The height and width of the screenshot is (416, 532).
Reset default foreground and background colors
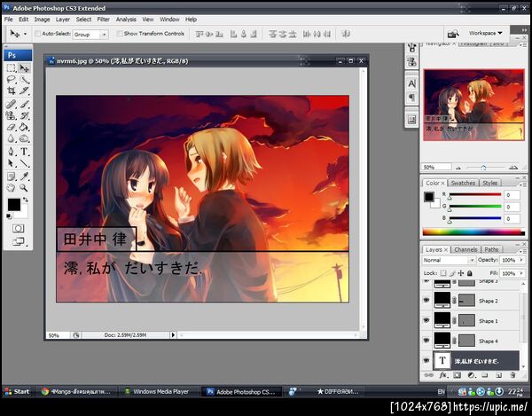pos(9,216)
